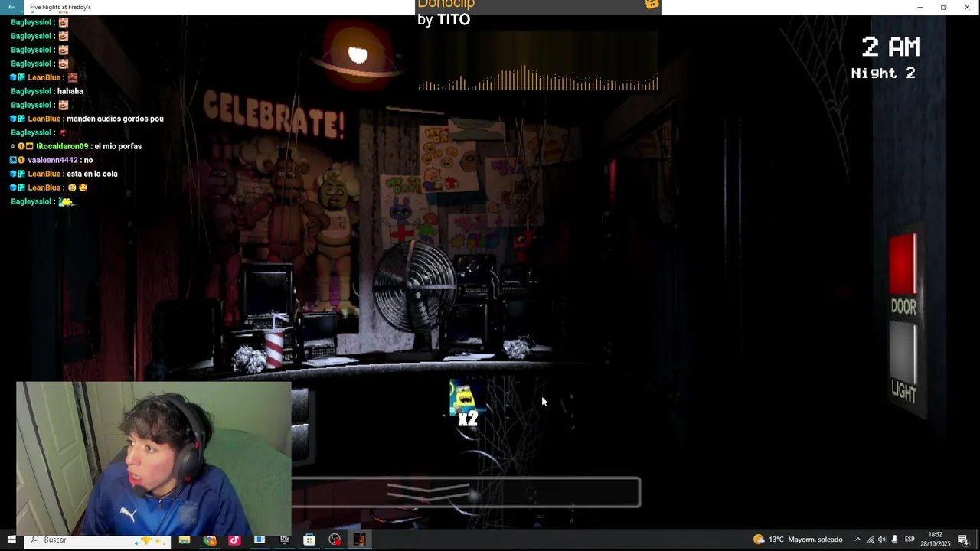Click the chat message 'manden audios gordos pou'
980x551 pixels.
coord(115,119)
